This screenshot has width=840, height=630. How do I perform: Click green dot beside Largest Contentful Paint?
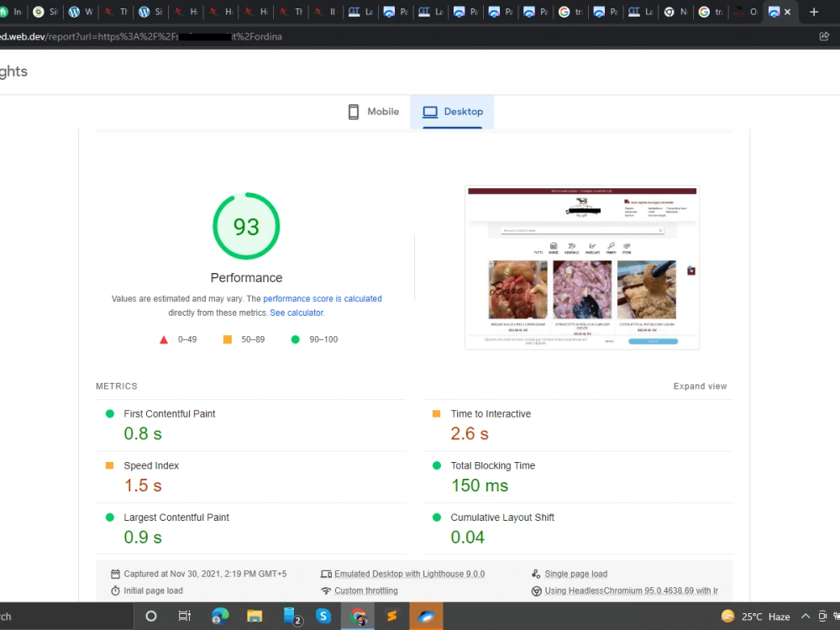[110, 517]
